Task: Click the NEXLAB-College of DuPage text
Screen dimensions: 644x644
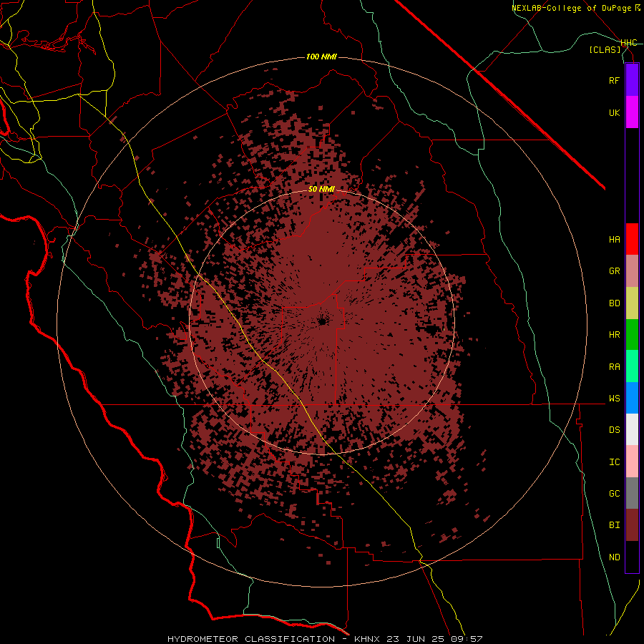Action: (572, 8)
